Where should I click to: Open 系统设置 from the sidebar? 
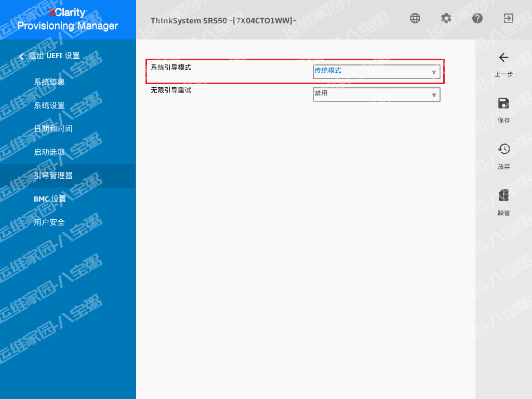point(49,105)
